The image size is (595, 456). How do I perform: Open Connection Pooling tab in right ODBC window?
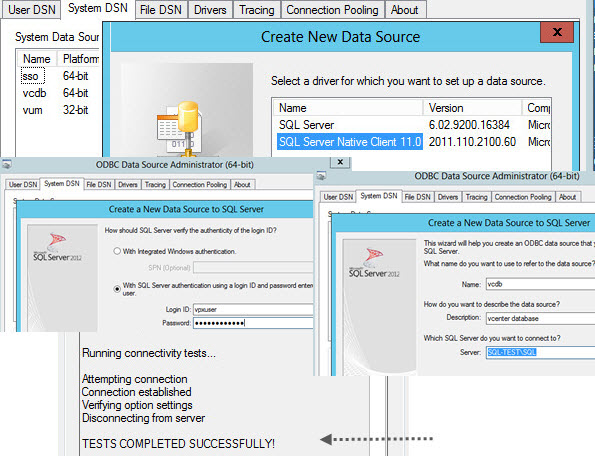(x=523, y=197)
